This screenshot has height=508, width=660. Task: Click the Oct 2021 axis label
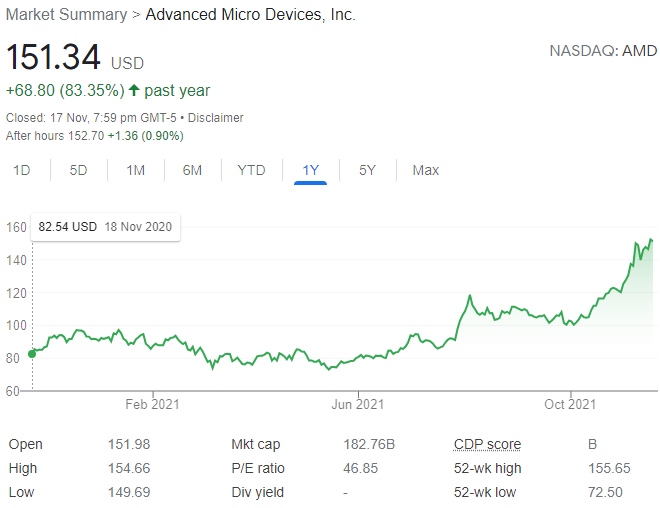pyautogui.click(x=570, y=404)
